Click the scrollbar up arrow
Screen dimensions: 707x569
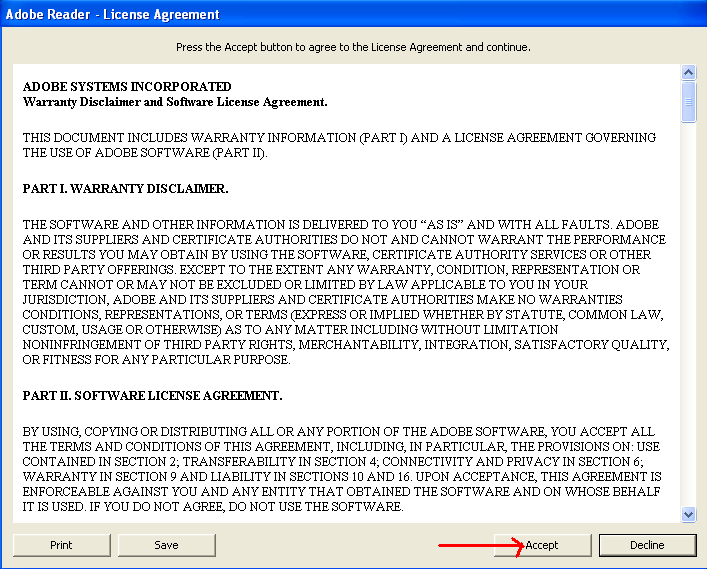[x=689, y=72]
